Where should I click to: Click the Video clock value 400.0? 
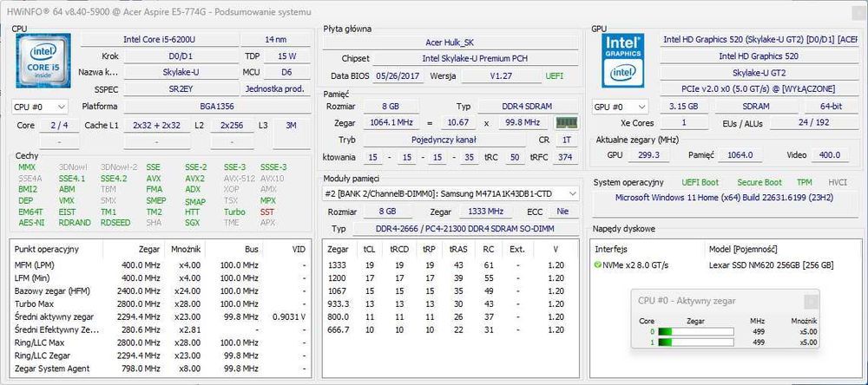coord(830,155)
